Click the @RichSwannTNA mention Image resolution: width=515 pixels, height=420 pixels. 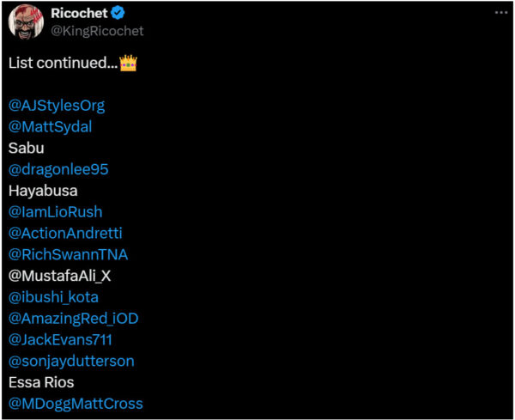69,255
